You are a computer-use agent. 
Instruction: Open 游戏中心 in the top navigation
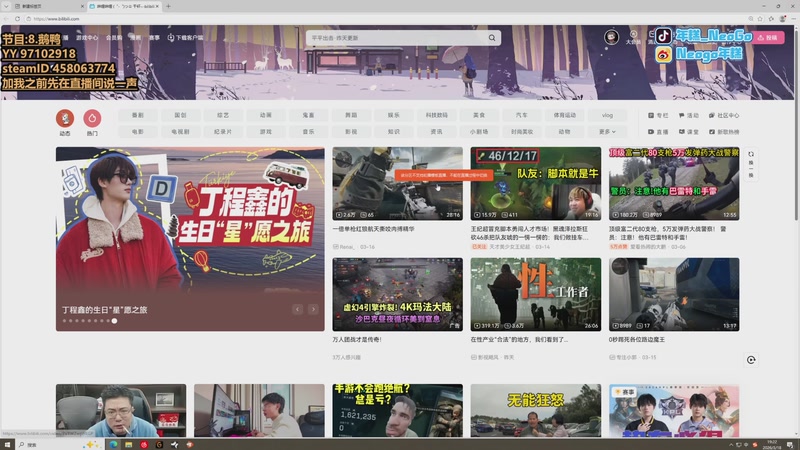click(87, 38)
